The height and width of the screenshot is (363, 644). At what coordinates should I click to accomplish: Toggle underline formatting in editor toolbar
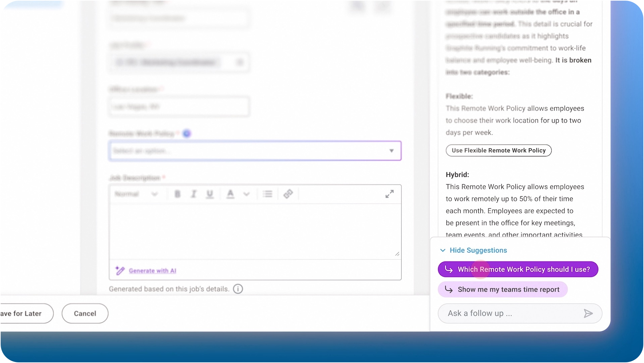210,194
